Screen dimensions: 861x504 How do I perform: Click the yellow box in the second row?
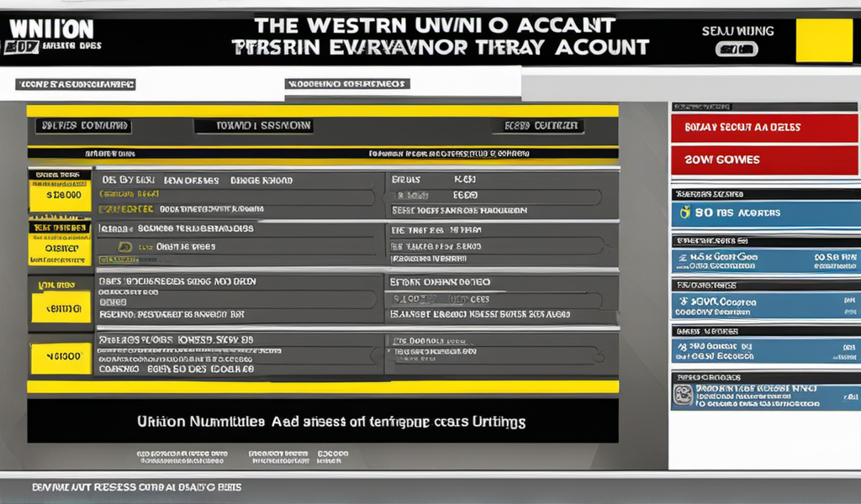60,248
